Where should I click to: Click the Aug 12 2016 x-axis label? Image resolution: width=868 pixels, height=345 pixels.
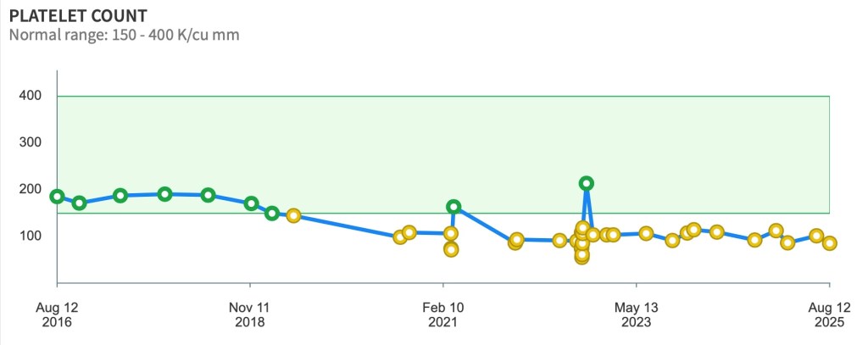57,314
